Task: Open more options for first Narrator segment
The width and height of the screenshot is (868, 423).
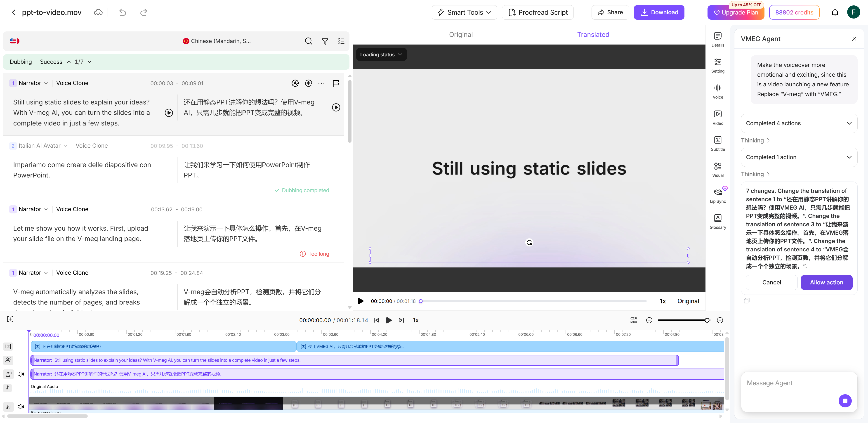Action: coord(321,83)
